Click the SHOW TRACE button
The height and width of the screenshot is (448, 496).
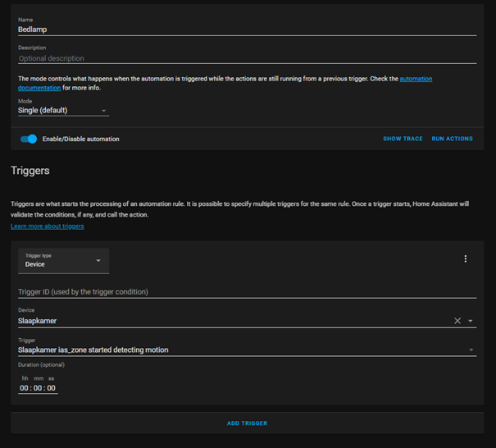click(x=403, y=139)
